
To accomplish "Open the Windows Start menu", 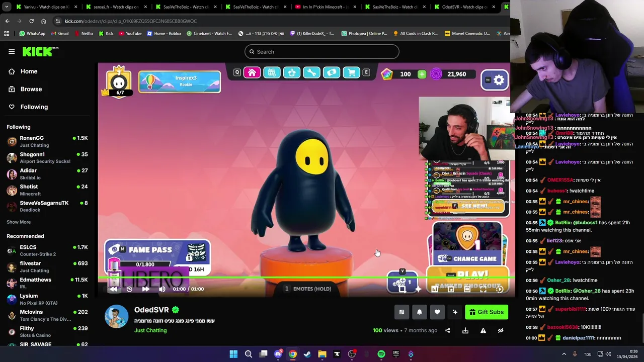I will (x=233, y=354).
